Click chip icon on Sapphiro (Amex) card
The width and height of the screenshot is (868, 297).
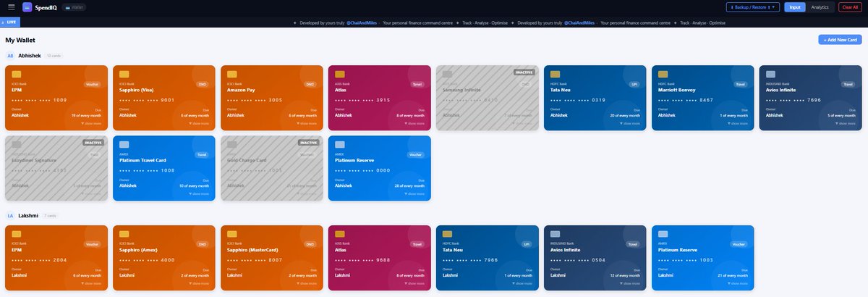(124, 235)
